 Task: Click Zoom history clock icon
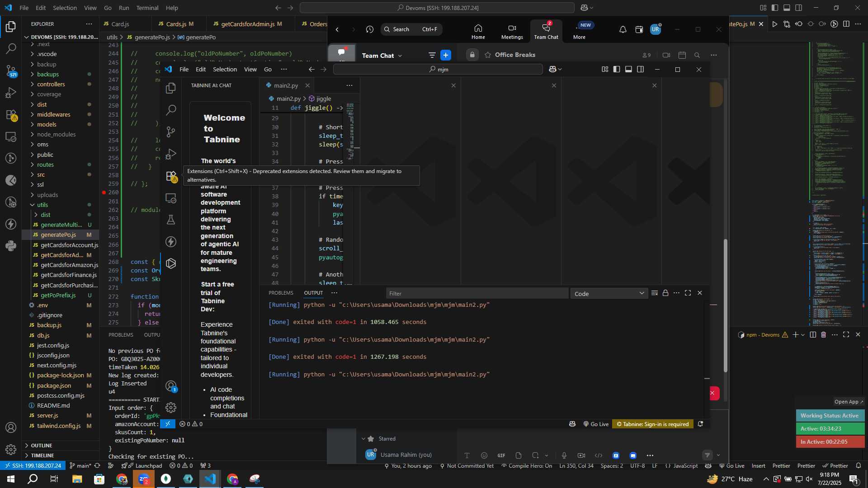click(370, 29)
